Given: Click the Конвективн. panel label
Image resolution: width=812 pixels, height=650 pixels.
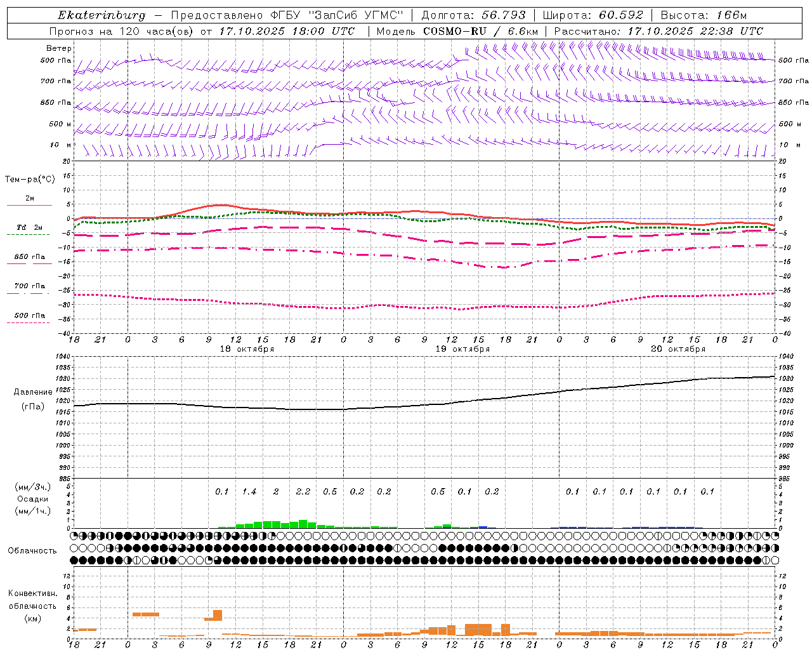Looking at the screenshot, I should (x=32, y=594).
